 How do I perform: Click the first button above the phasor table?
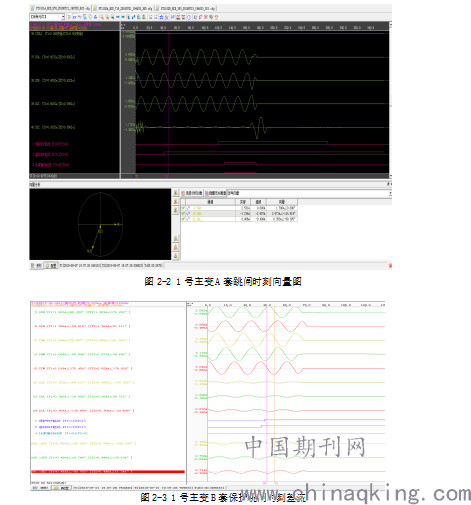tap(192, 193)
